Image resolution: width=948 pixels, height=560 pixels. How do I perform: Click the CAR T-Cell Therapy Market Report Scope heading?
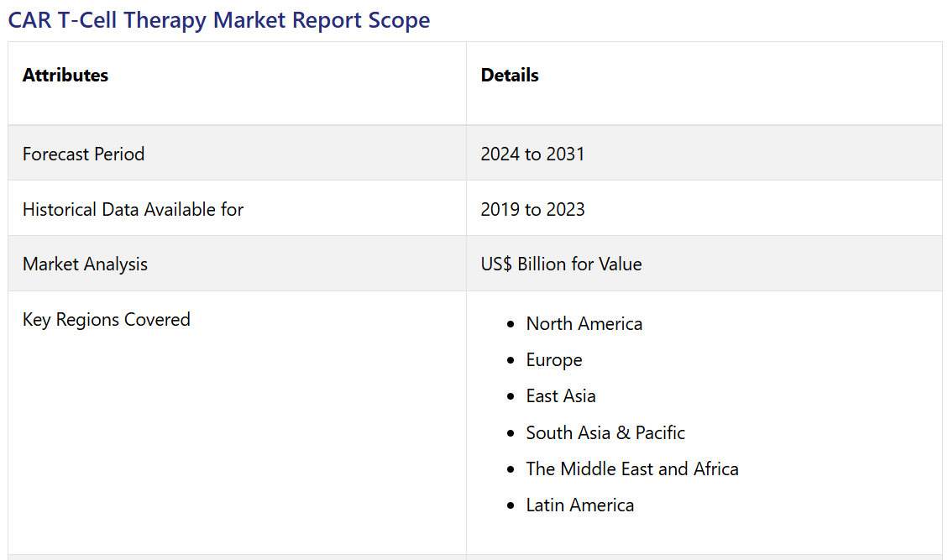(x=219, y=20)
